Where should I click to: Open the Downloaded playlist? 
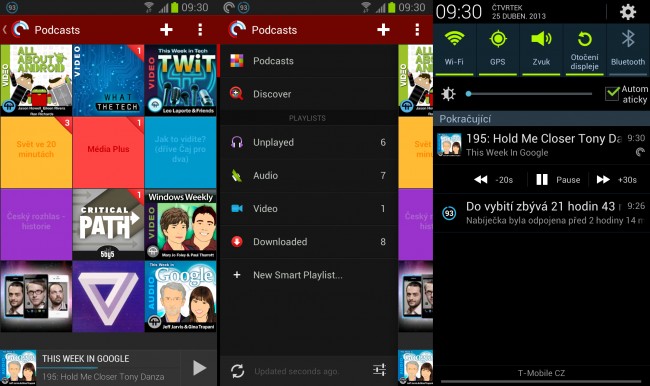309,242
